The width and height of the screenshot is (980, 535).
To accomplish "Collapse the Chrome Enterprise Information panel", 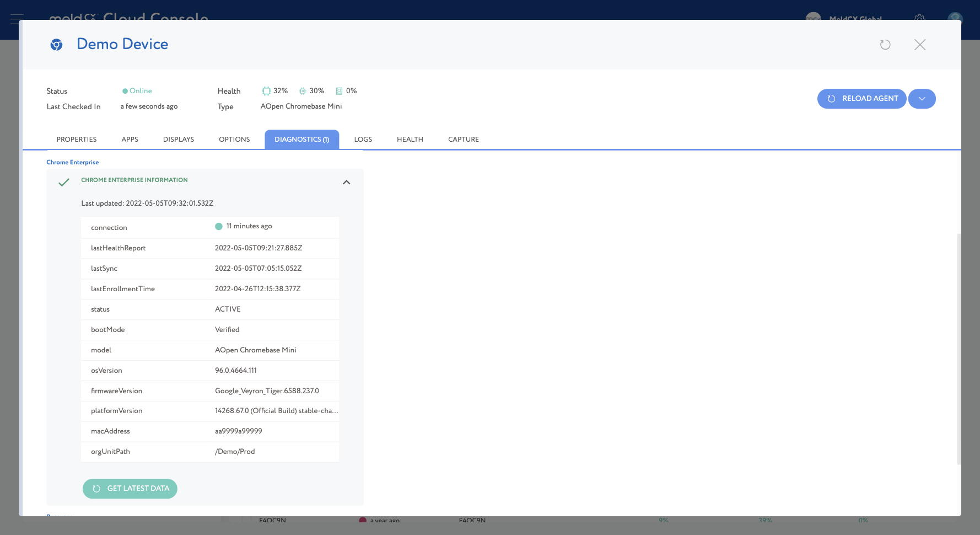I will coord(347,182).
